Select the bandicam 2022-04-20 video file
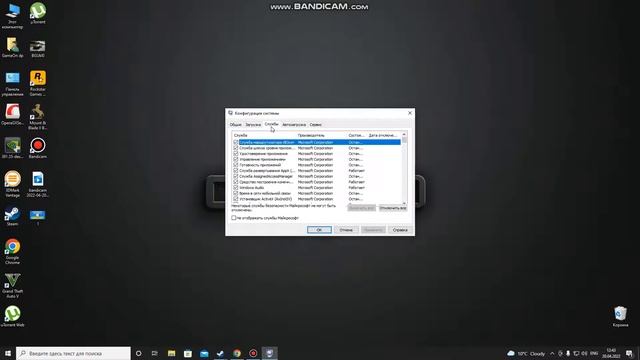Viewport: 640px width, 360px height. point(38,184)
